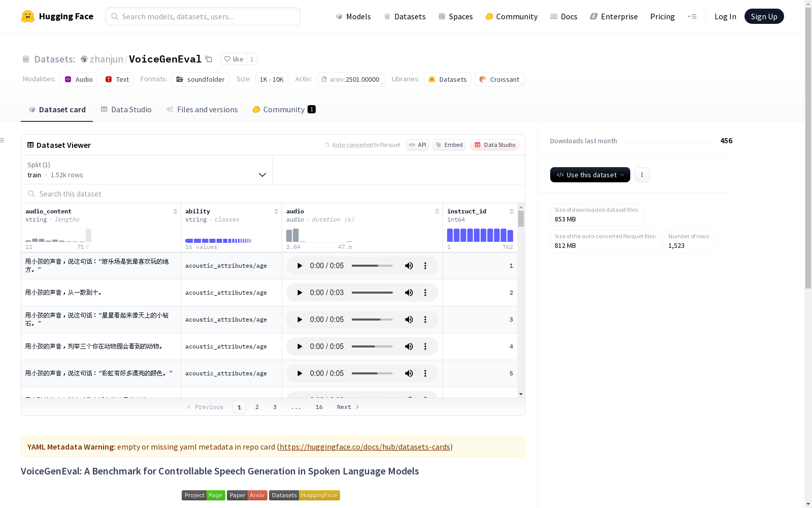Open the Pricing page

click(662, 16)
